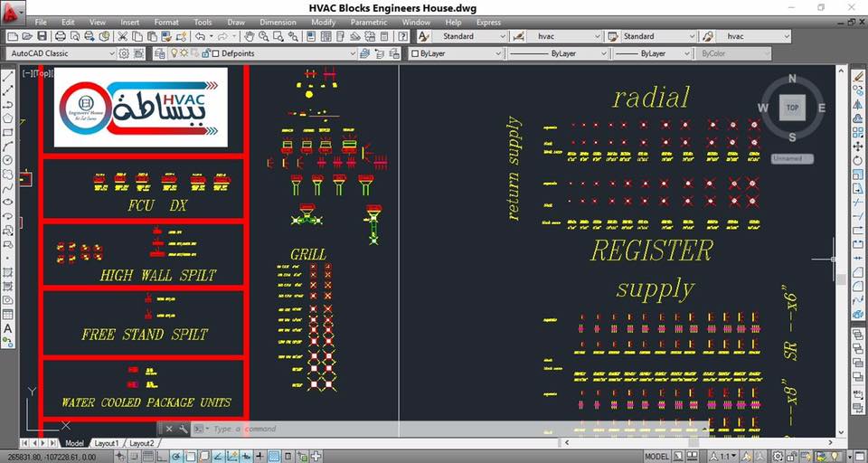This screenshot has width=868, height=463.
Task: Click the Plot printer icon
Action: click(61, 36)
